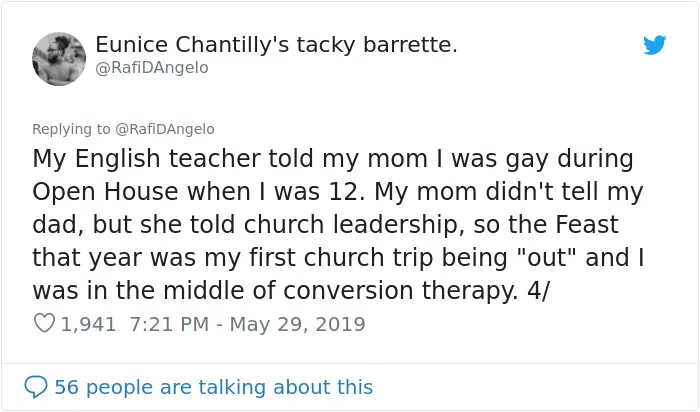
Task: Like the tweet with the heart icon
Action: point(44,323)
